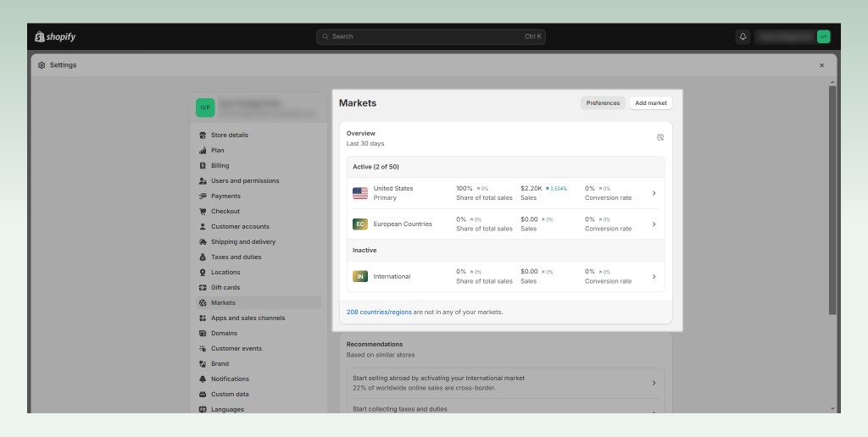
Task: Click the Shopify logo
Action: 55,36
